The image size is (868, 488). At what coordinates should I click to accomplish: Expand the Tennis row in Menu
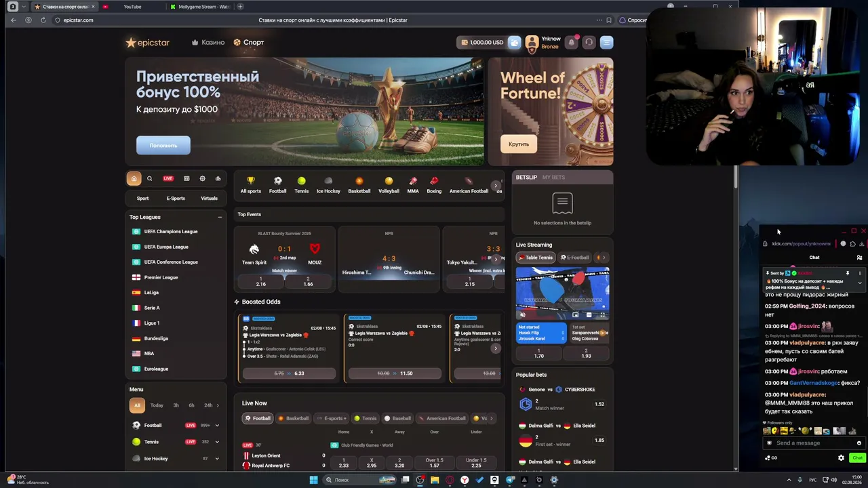tap(217, 442)
